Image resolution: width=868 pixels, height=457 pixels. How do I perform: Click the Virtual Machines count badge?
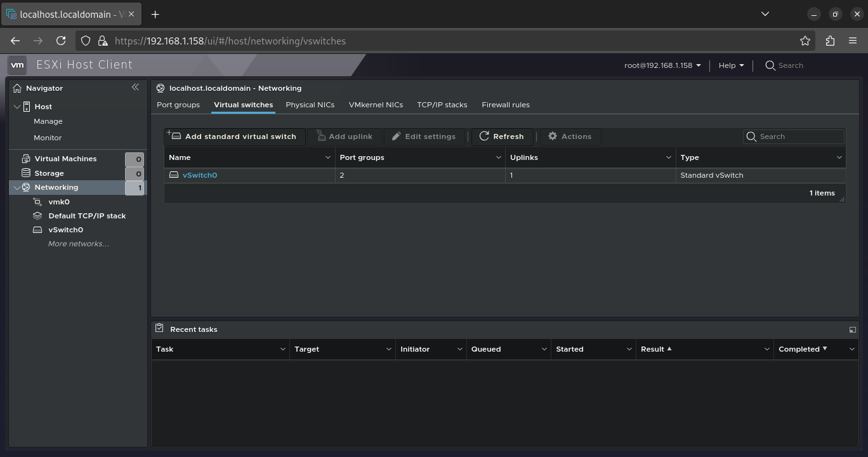tap(135, 159)
